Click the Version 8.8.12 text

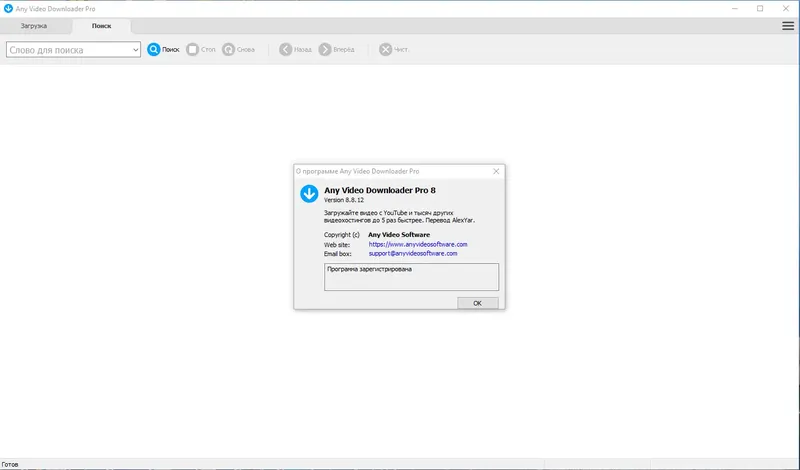[x=344, y=200]
